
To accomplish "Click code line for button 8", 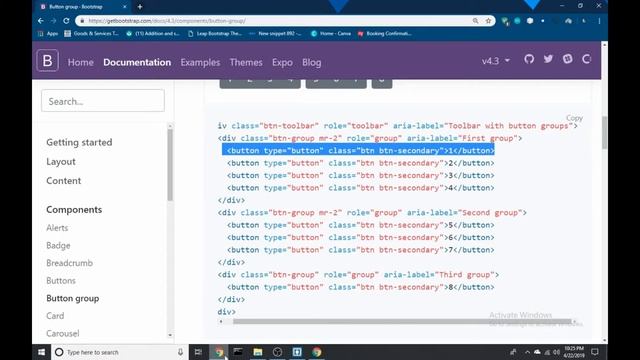I will click(x=360, y=287).
